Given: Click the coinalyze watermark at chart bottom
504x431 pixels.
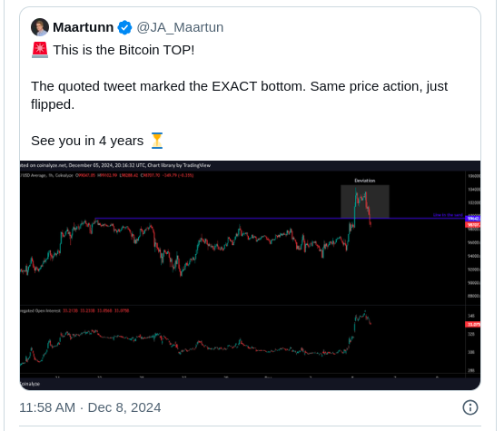Looking at the screenshot, I should (x=30, y=384).
